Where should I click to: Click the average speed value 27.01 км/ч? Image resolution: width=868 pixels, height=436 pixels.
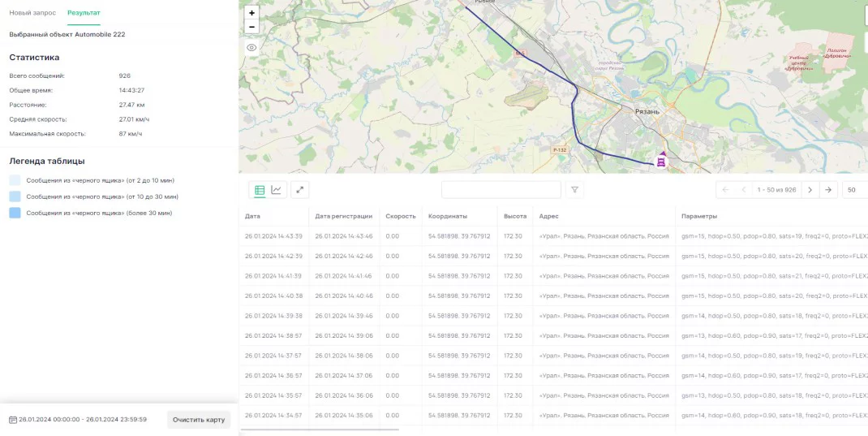tap(134, 119)
